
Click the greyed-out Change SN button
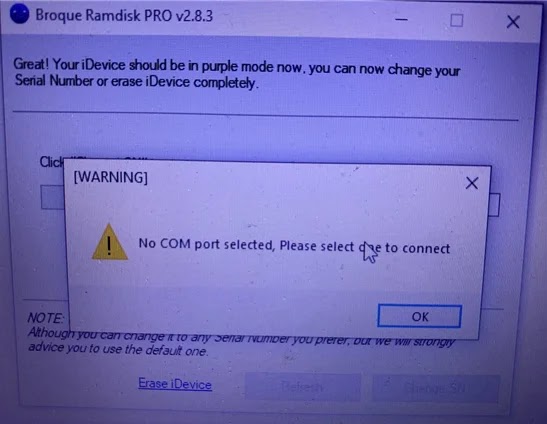[436, 388]
